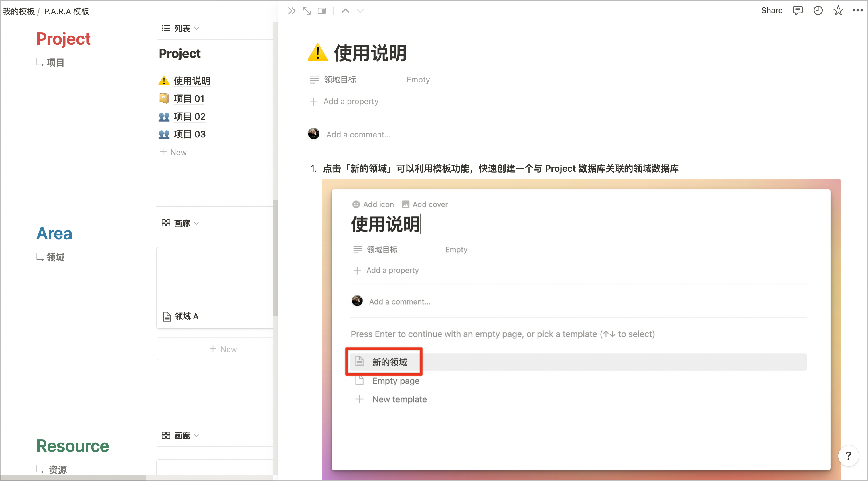
Task: Click the embedded instruction screenshot image
Action: pos(581,329)
